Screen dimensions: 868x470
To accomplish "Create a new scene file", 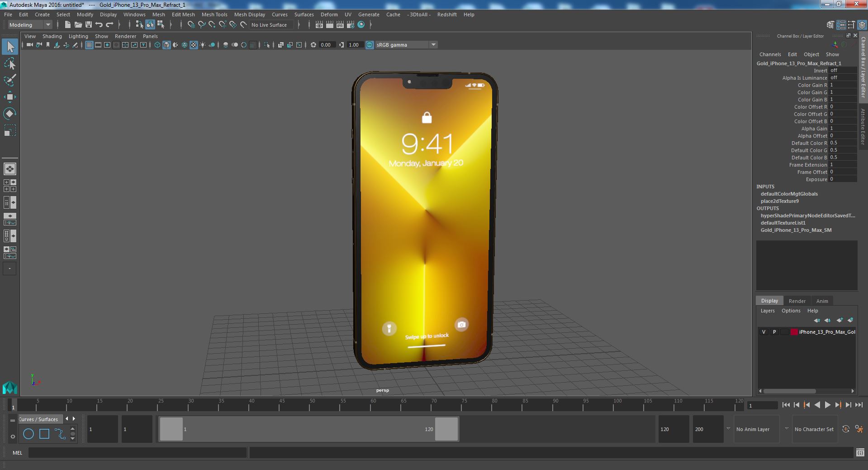I will tap(67, 25).
